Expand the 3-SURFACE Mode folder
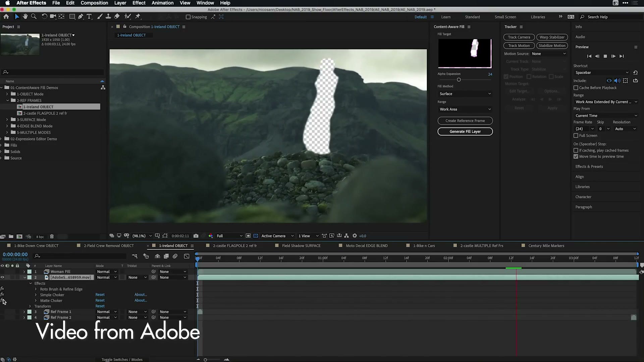 (7, 120)
